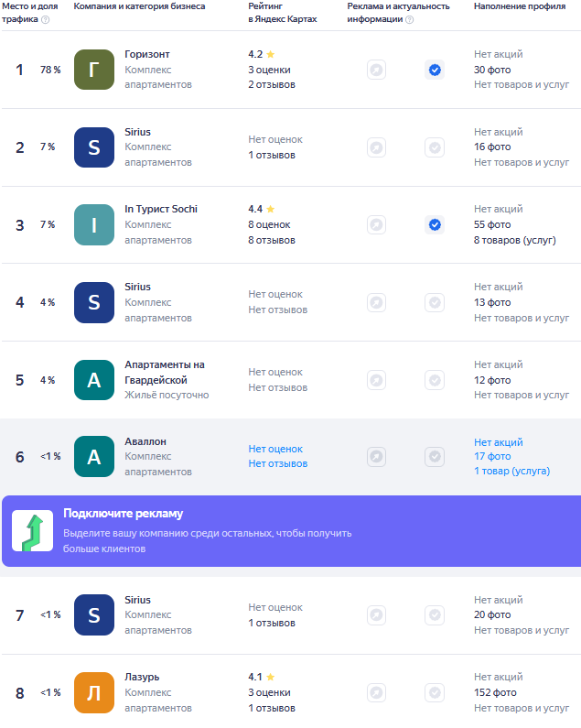Click the green arrow icon in ad banner
The image size is (581, 728).
(33, 531)
